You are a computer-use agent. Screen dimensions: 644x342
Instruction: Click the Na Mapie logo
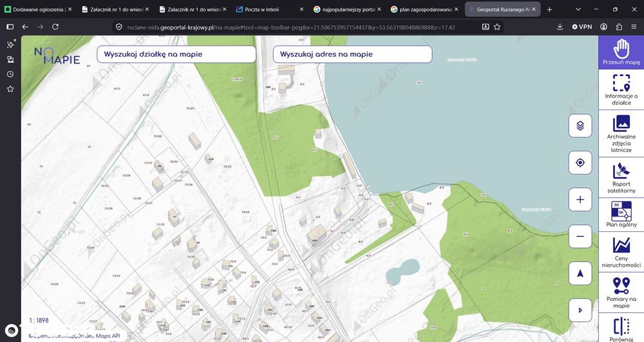(57, 55)
